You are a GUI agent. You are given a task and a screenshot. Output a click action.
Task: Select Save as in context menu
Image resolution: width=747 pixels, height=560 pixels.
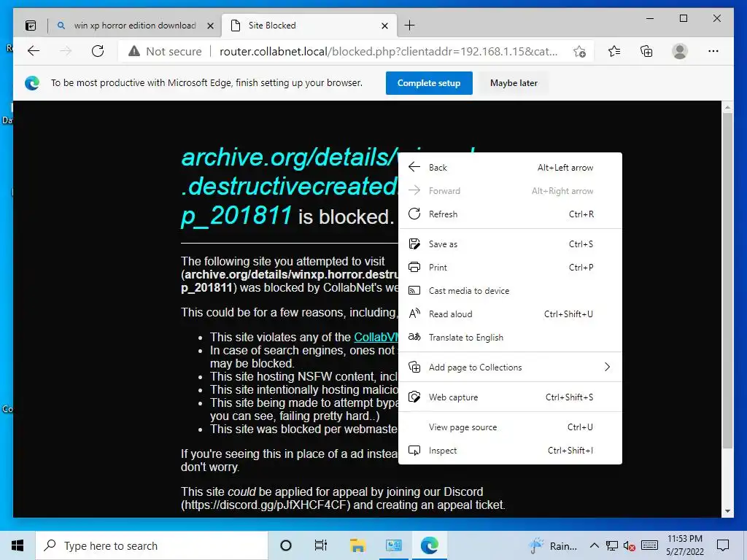click(510, 244)
